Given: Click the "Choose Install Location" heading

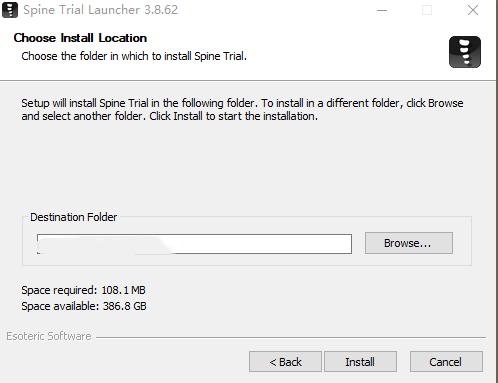Looking at the screenshot, I should click(x=80, y=38).
